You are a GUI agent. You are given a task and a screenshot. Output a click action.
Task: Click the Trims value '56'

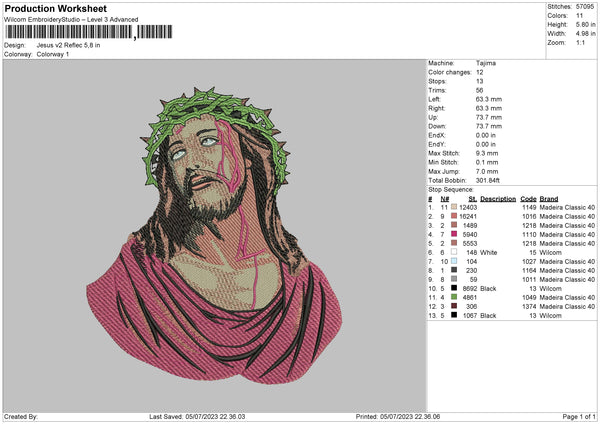[479, 90]
